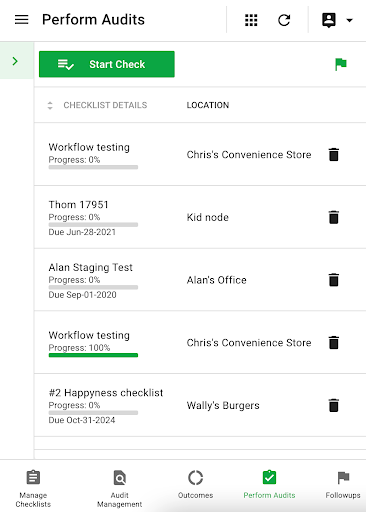Delete the Alan Staging Test audit
Viewport: 366px width, 512px height.
[334, 280]
